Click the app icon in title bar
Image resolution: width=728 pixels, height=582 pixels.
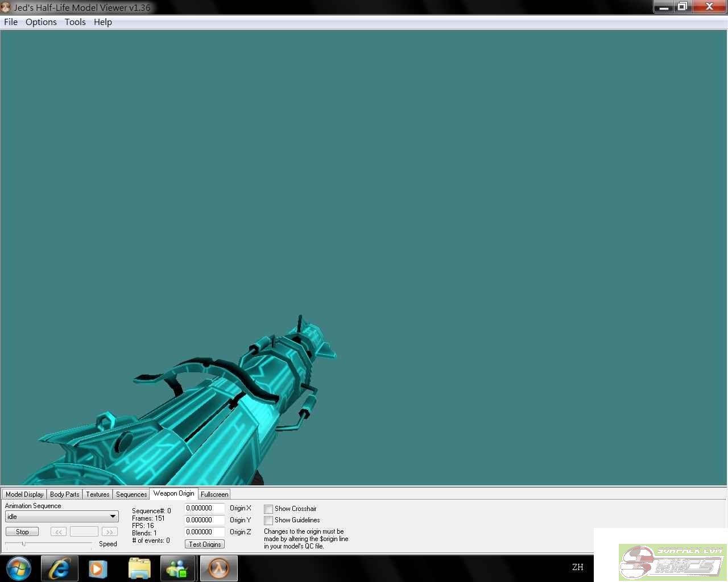(x=6, y=7)
